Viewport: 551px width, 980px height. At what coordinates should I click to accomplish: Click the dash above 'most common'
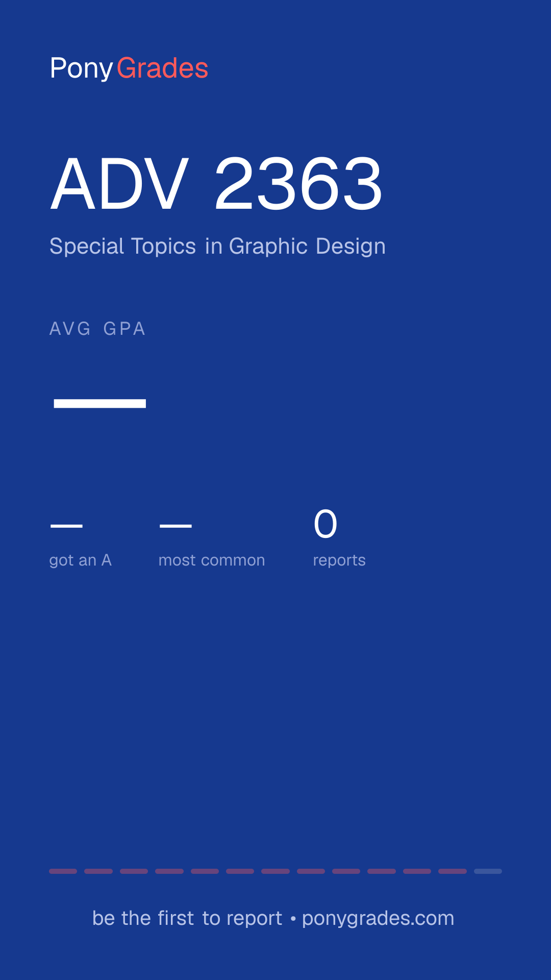click(176, 526)
